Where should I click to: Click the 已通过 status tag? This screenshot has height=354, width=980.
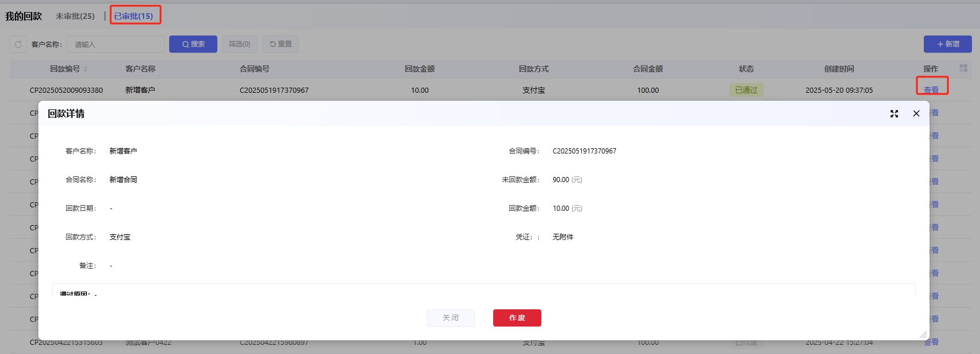(746, 90)
